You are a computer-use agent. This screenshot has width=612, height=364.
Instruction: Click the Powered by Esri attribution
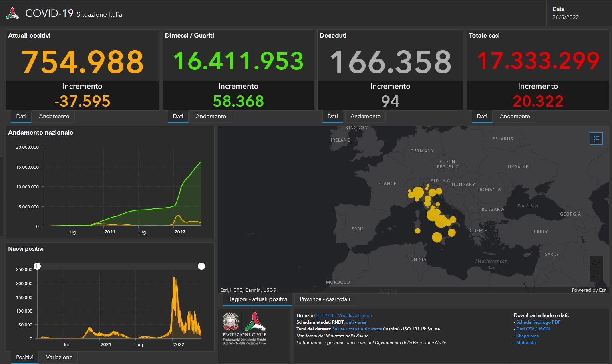589,290
